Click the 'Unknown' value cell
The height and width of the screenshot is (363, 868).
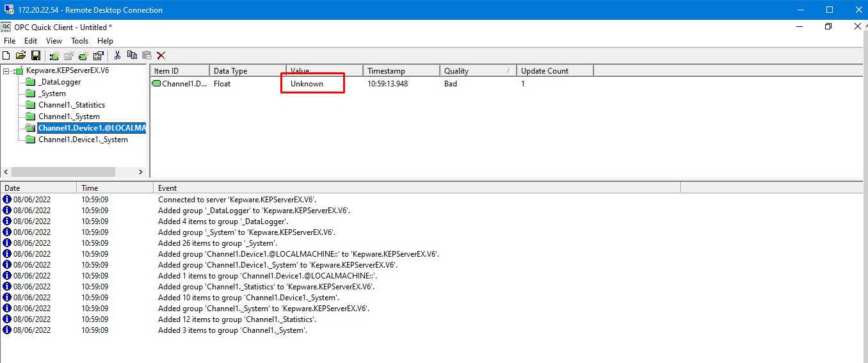[307, 84]
